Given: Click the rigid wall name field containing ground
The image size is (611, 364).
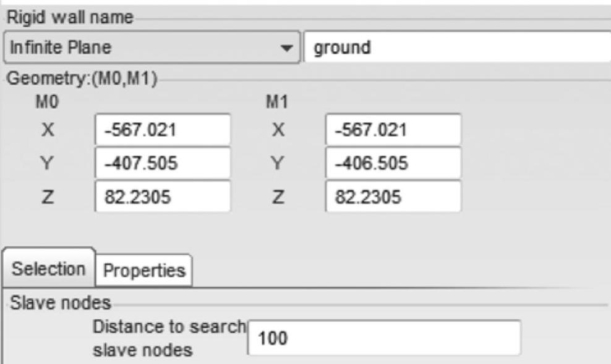Looking at the screenshot, I should click(456, 48).
